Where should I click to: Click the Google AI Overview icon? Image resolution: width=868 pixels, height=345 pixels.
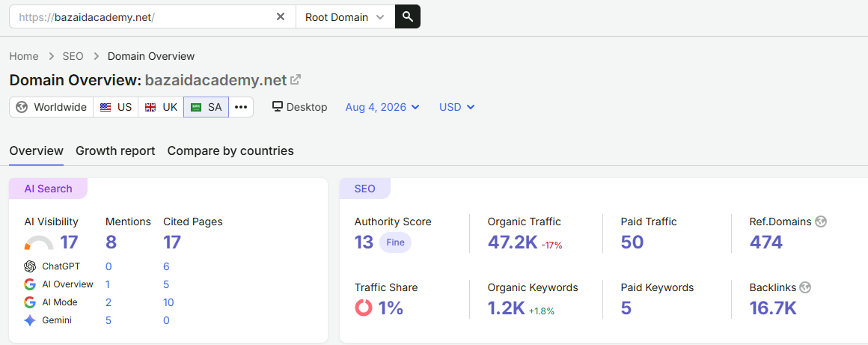pos(30,284)
